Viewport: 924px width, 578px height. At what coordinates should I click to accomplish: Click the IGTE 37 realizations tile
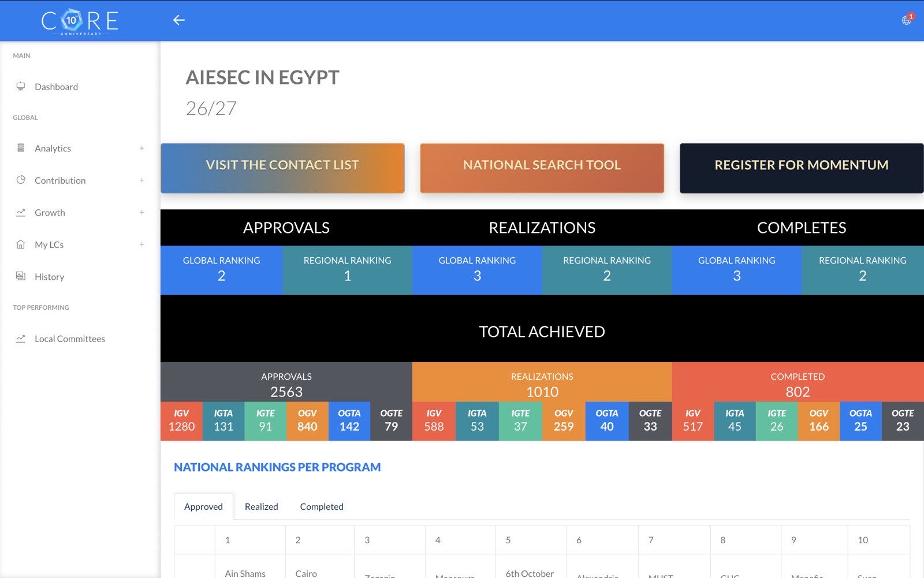point(520,421)
